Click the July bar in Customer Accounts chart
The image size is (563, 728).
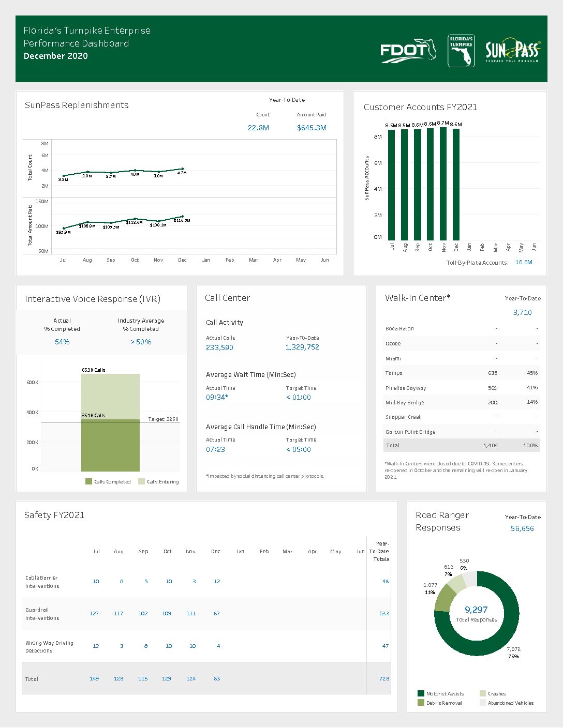(391, 185)
